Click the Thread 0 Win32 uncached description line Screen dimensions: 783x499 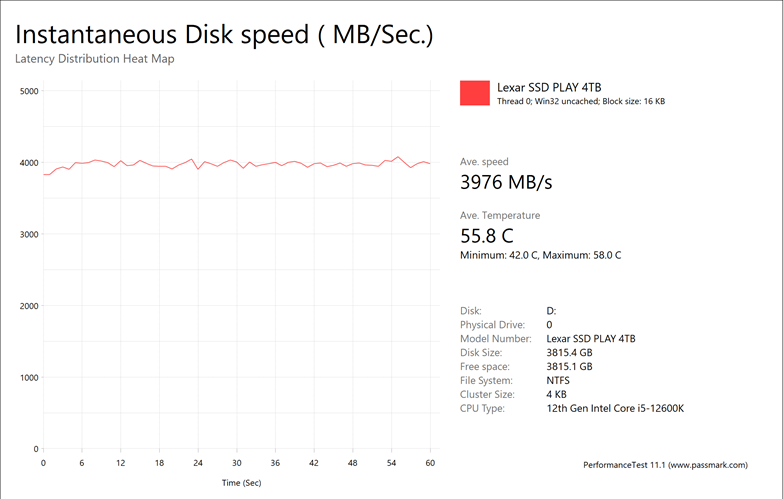(x=581, y=101)
